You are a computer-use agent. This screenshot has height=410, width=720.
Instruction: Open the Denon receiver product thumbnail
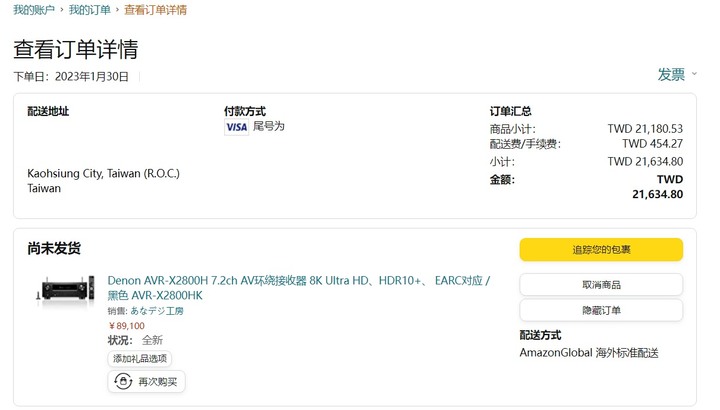(66, 289)
